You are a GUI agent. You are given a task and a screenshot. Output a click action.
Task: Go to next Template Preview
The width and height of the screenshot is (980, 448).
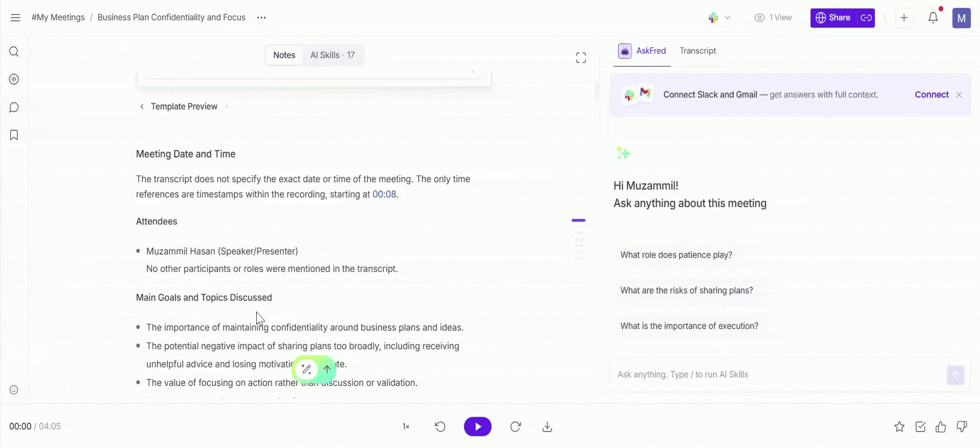coord(227,107)
